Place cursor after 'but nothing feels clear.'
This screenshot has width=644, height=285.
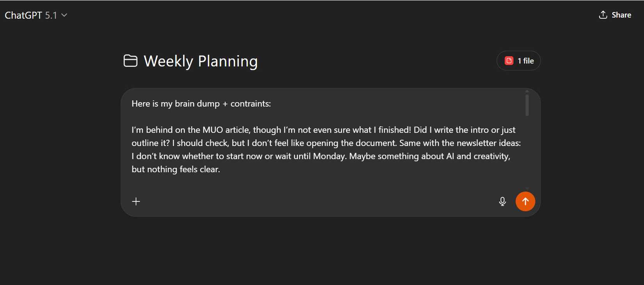click(x=221, y=169)
